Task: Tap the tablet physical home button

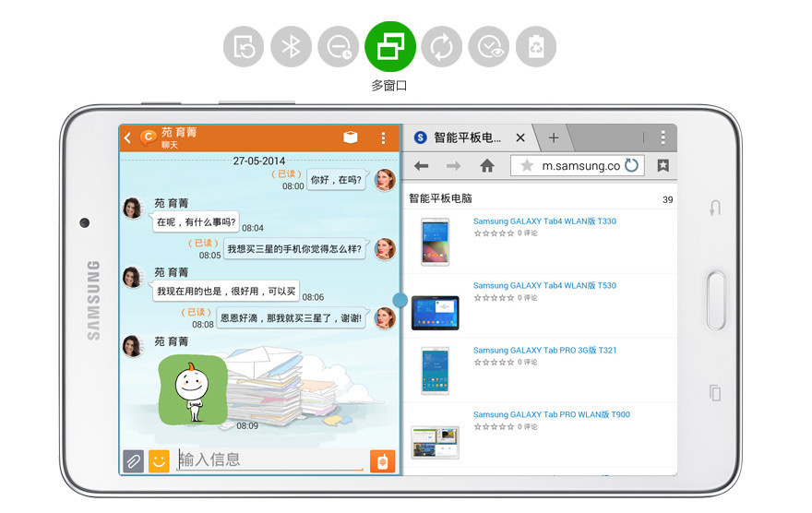Action: tap(716, 300)
